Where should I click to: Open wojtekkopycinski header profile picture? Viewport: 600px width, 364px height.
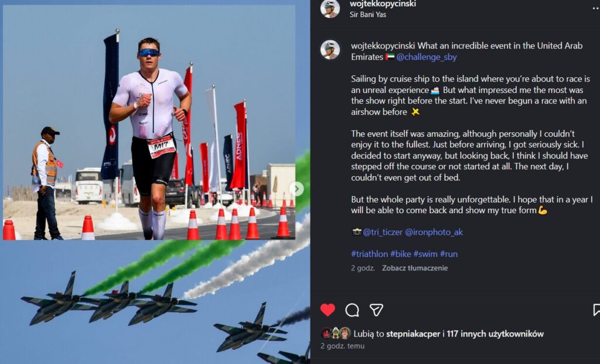pos(330,9)
